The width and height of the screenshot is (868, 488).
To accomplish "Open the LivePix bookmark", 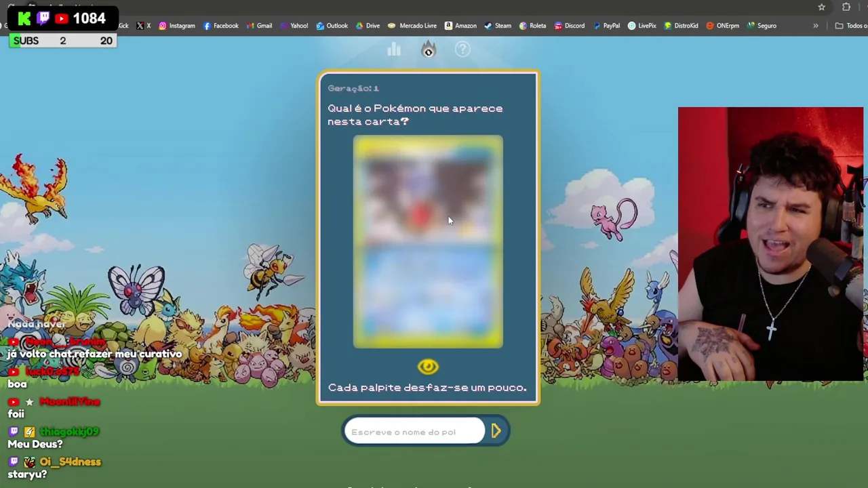I will 642,26.
